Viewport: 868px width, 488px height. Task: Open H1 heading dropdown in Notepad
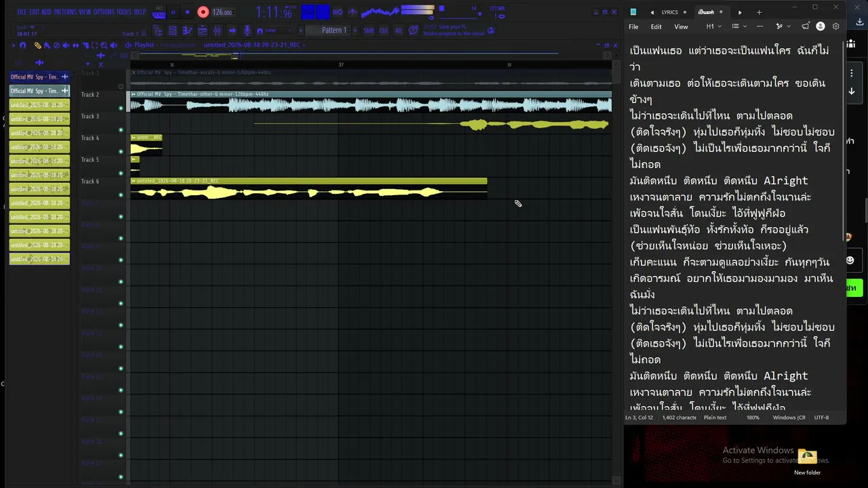pos(713,26)
